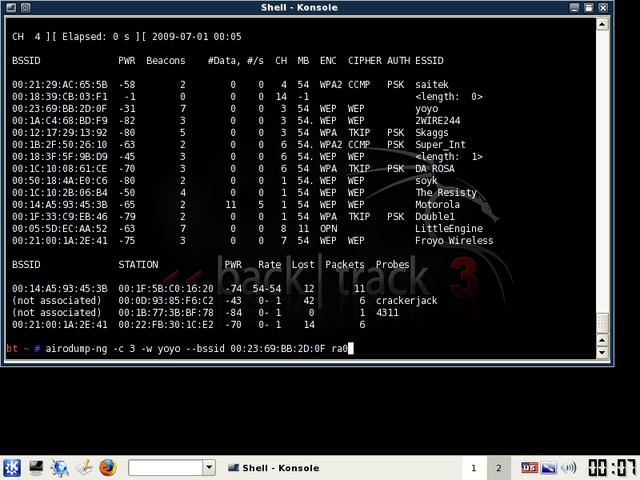Click the 4311 probe entry
This screenshot has width=640, height=480.
(387, 313)
